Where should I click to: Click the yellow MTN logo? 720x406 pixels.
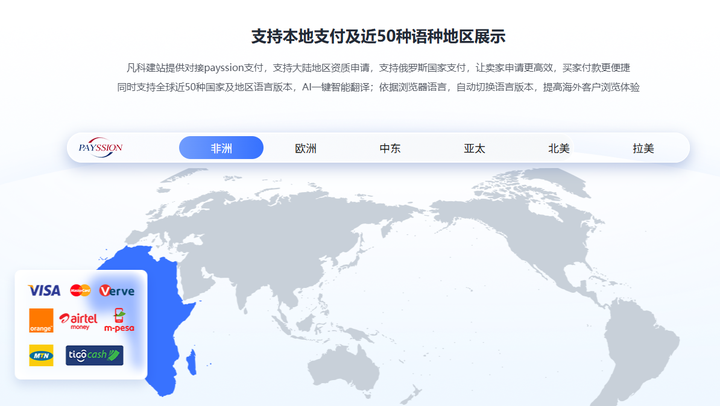coord(41,355)
